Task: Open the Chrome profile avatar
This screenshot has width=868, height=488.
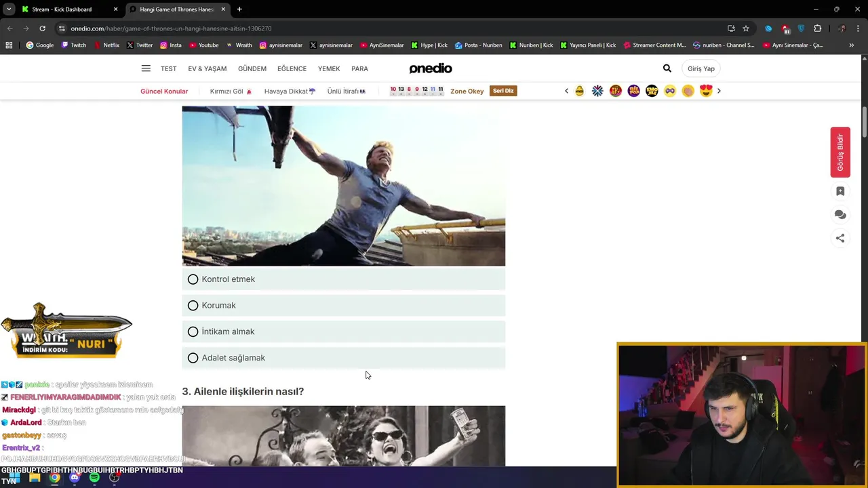Action: (x=842, y=28)
